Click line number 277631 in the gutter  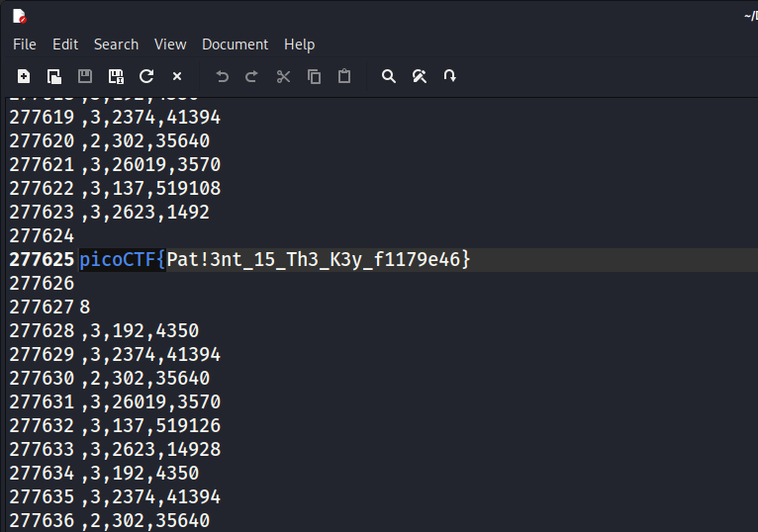[42, 402]
